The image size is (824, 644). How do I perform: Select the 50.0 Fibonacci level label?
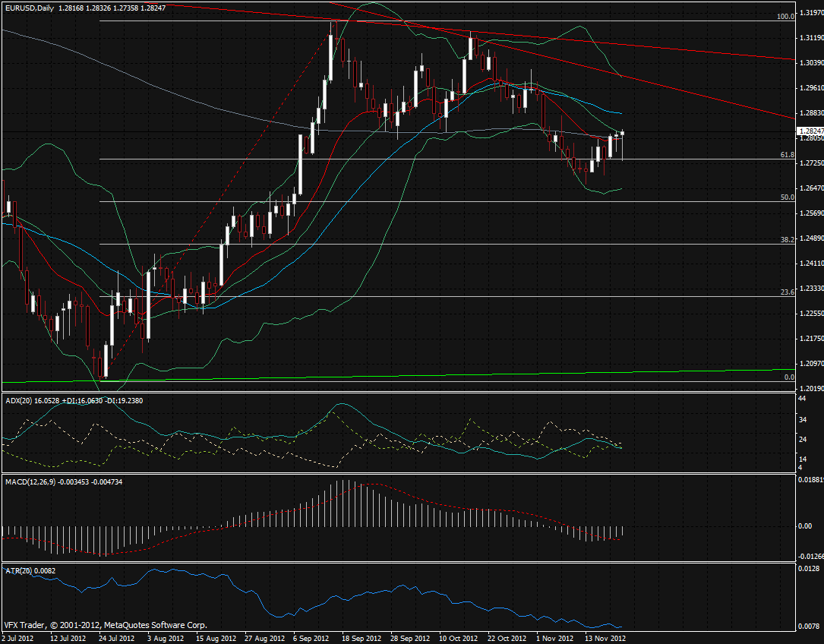pos(787,197)
